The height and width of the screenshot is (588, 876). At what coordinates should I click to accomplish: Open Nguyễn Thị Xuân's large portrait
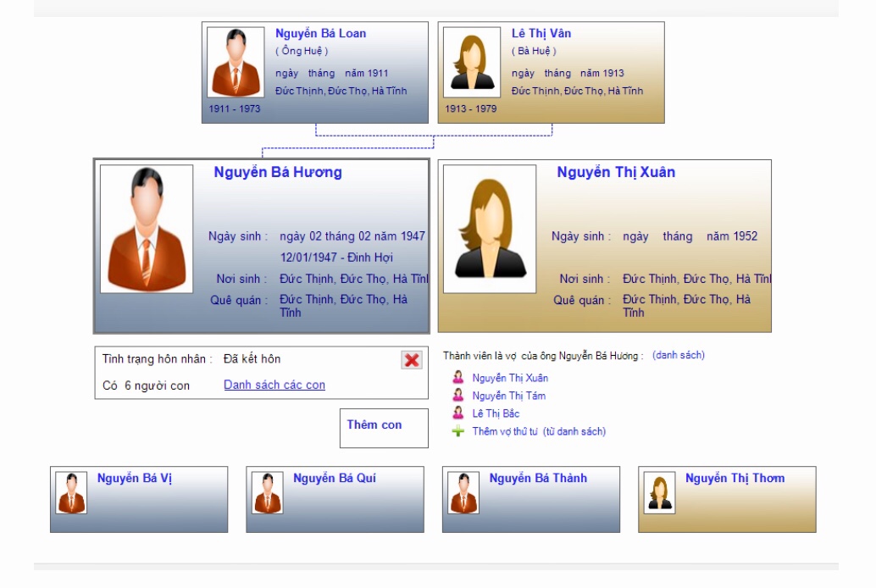(490, 229)
